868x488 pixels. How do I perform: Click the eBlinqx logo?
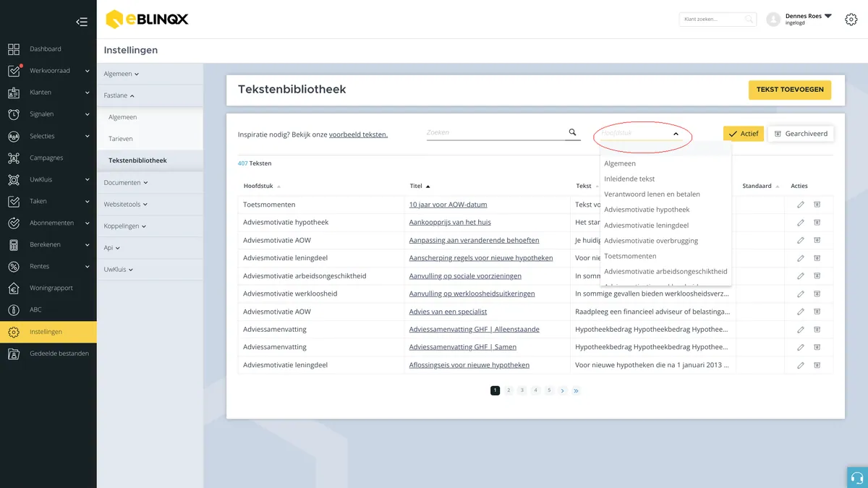[147, 19]
